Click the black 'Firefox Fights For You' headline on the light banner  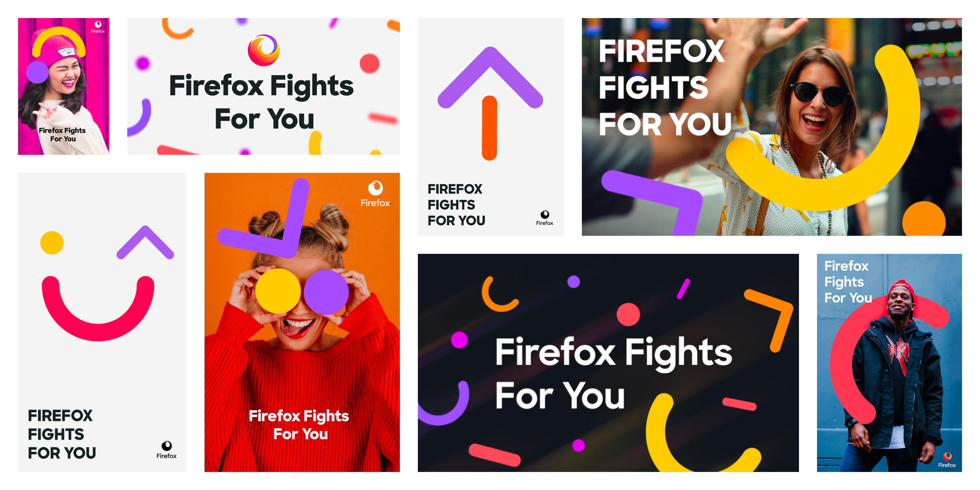point(261,102)
